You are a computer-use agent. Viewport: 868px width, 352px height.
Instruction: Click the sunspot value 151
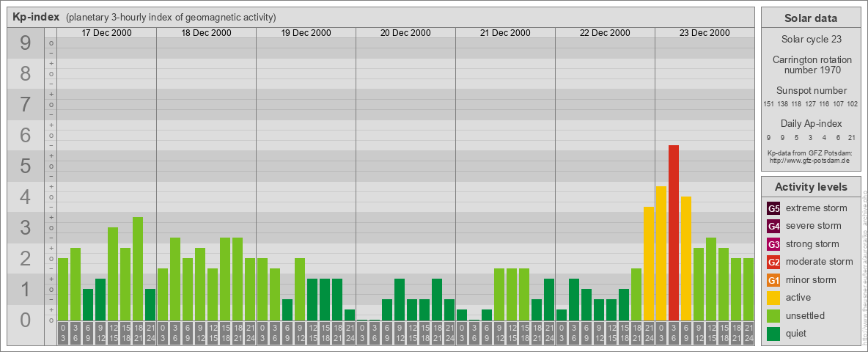pos(768,104)
